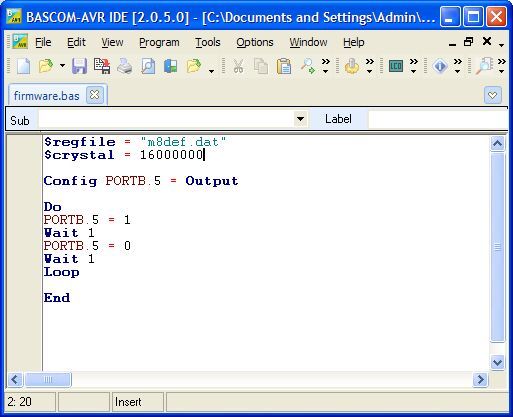Create a new file with toolbar icon
The image size is (513, 417).
point(23,66)
